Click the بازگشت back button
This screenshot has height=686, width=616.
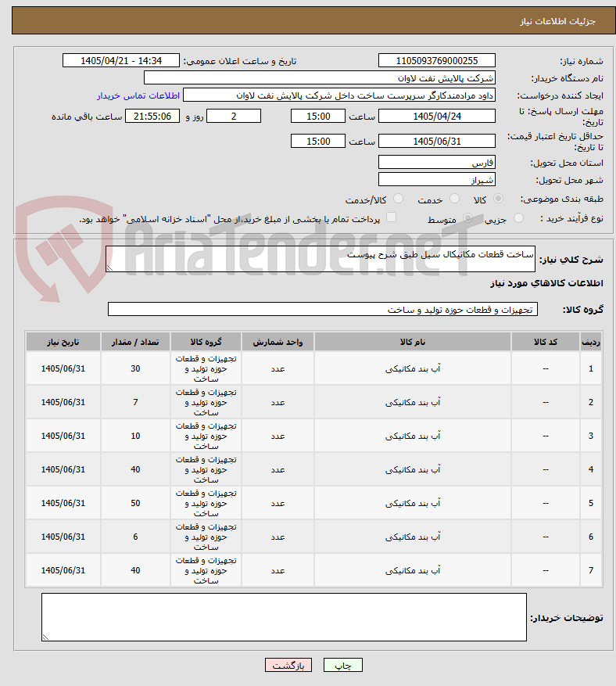click(288, 665)
